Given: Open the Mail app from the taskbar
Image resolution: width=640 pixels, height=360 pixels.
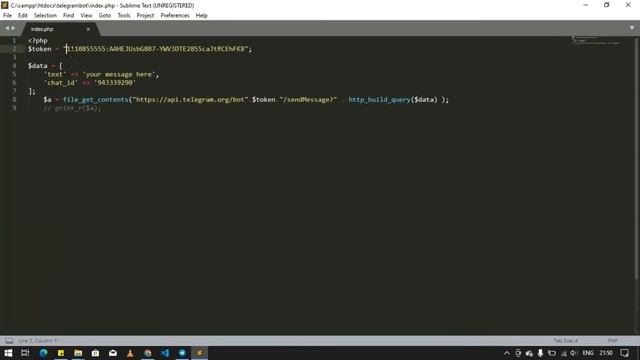Looking at the screenshot, I should (x=113, y=353).
